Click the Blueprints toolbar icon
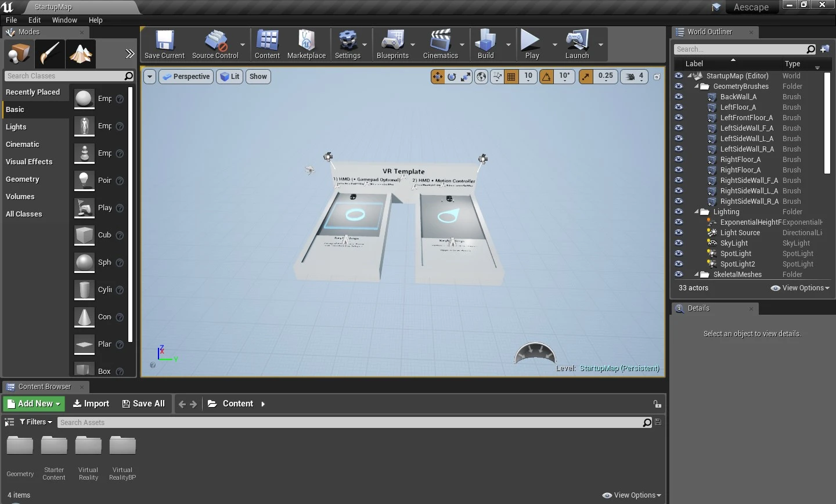Image resolution: width=836 pixels, height=504 pixels. [392, 45]
